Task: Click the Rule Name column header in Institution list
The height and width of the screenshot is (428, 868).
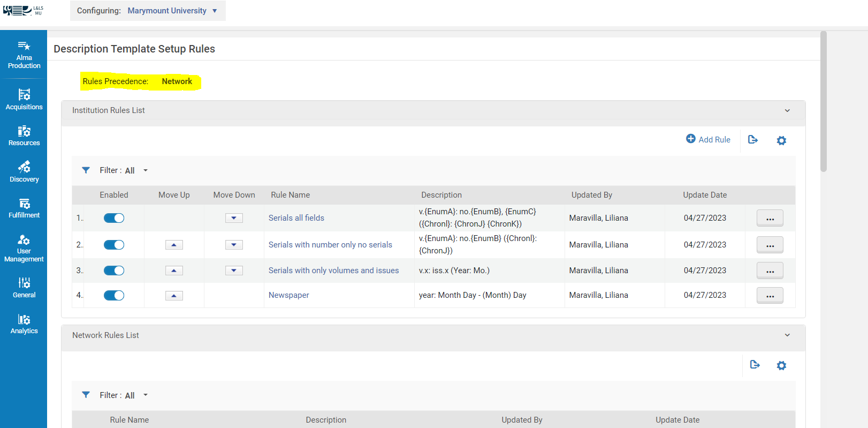Action: click(290, 195)
